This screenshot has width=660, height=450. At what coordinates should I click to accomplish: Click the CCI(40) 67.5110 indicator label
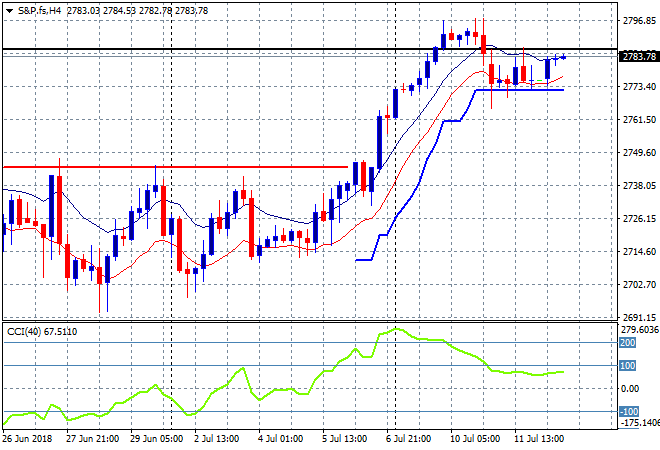pyautogui.click(x=42, y=332)
